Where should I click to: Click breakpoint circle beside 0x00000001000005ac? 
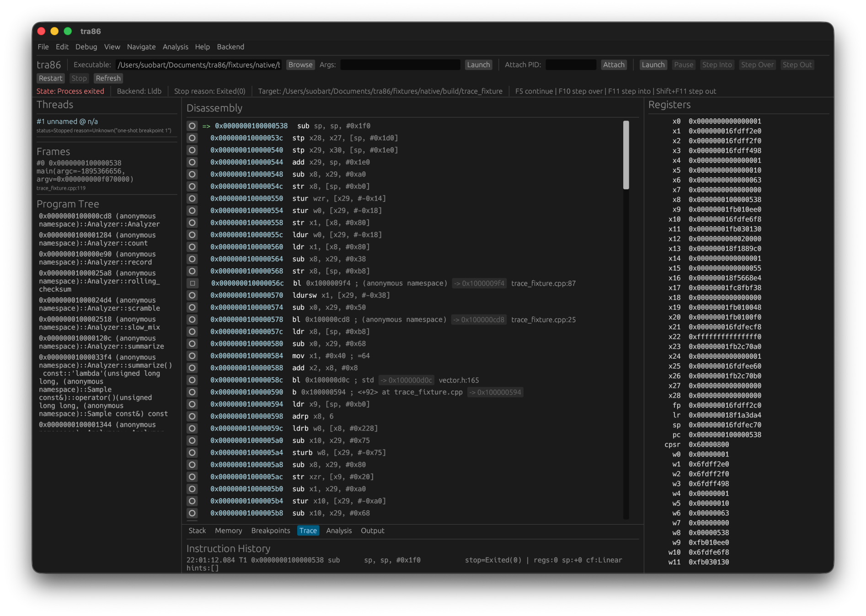pos(192,477)
